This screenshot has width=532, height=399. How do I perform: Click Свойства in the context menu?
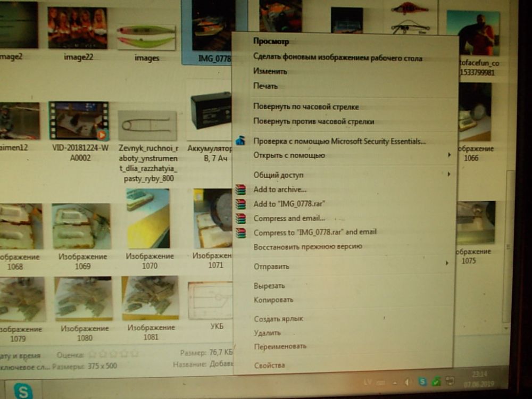coord(269,365)
